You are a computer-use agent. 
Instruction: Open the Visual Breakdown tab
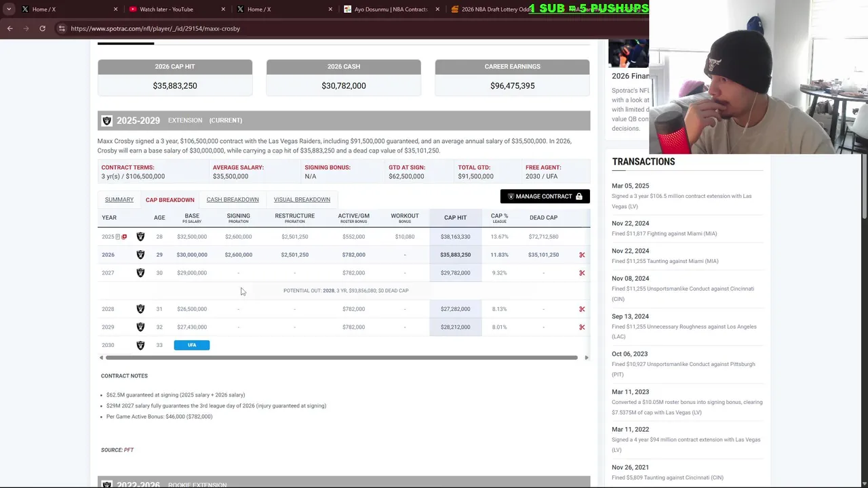[302, 199]
